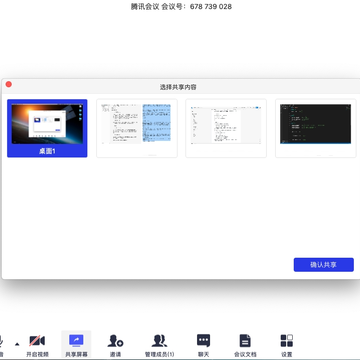Viewport: 360px width, 360px height.
Task: Click the meeting number 678 739 028 title
Action: coord(181,7)
